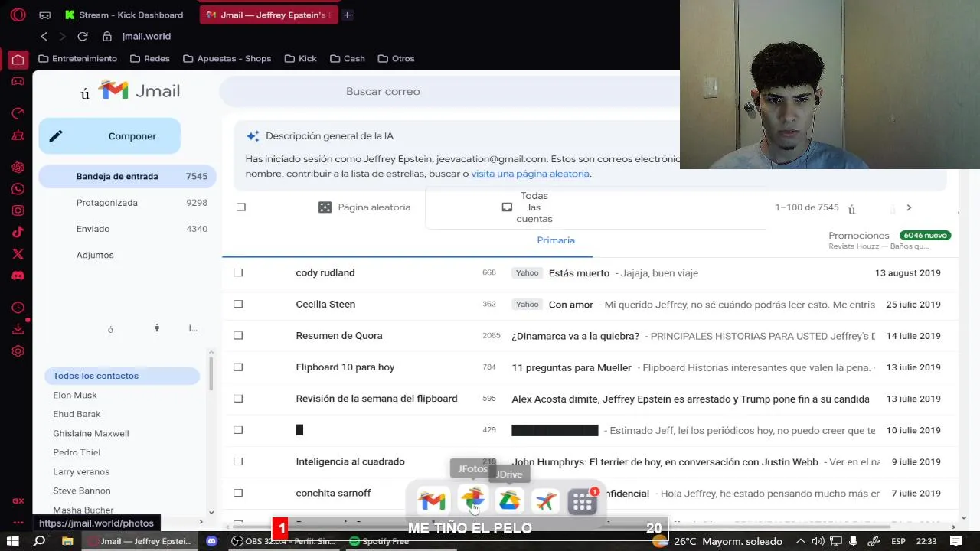The height and width of the screenshot is (551, 980).
Task: Open Opera sidebar settings gear
Action: [x=18, y=351]
